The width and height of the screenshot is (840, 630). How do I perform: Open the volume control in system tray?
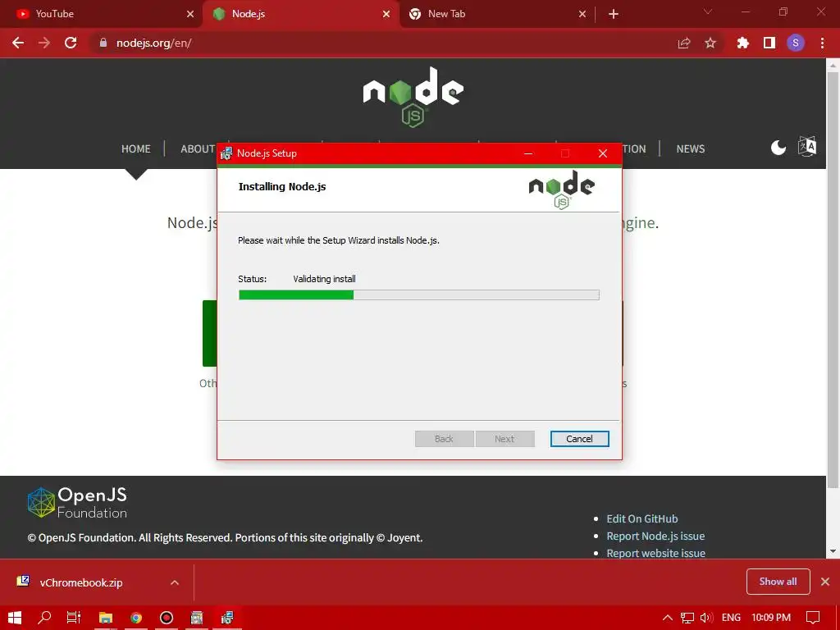click(706, 618)
